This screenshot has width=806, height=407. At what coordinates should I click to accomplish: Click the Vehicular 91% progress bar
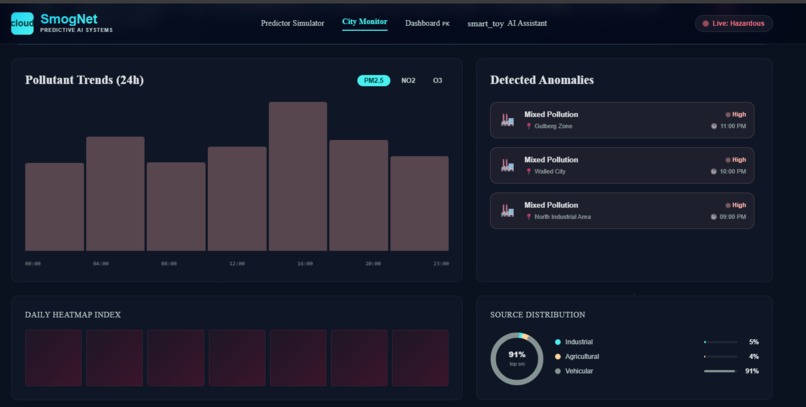[721, 371]
